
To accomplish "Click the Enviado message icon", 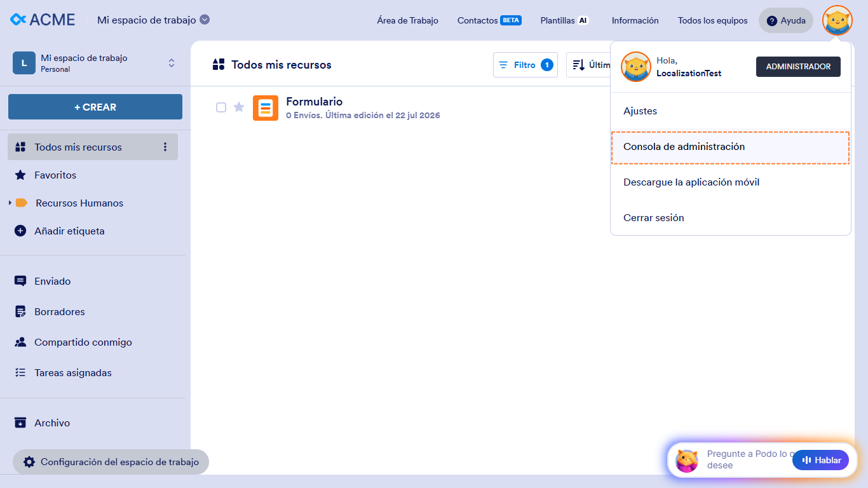I will 20,281.
